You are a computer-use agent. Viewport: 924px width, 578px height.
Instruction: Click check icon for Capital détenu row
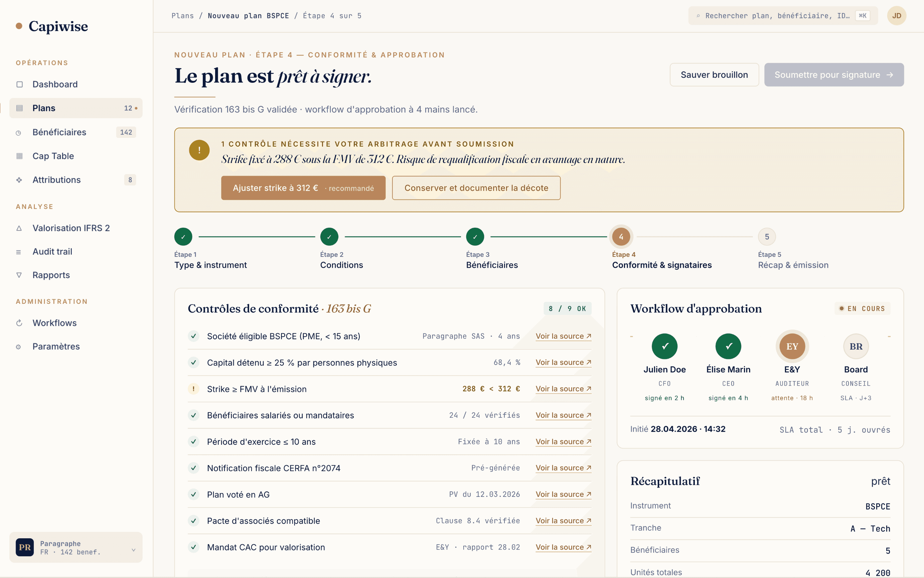pyautogui.click(x=193, y=362)
